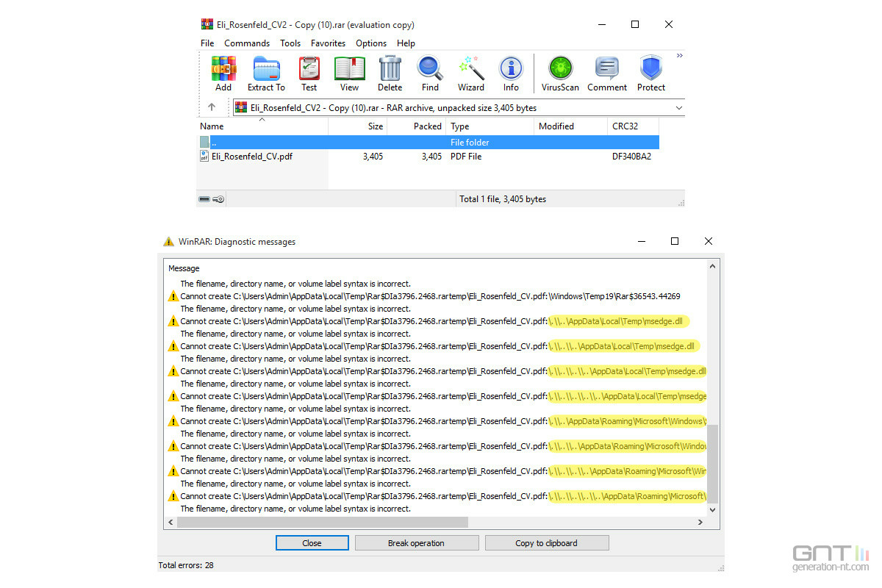882x588 pixels.
Task: Open the Favorites menu
Action: click(x=329, y=43)
